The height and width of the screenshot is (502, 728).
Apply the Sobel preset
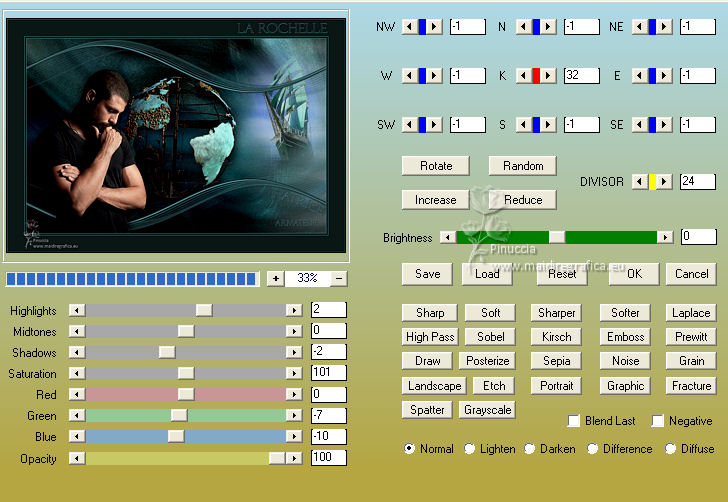click(x=490, y=337)
